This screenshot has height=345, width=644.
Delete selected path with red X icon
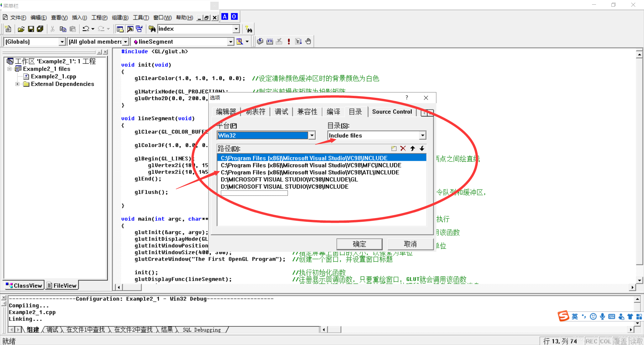403,148
